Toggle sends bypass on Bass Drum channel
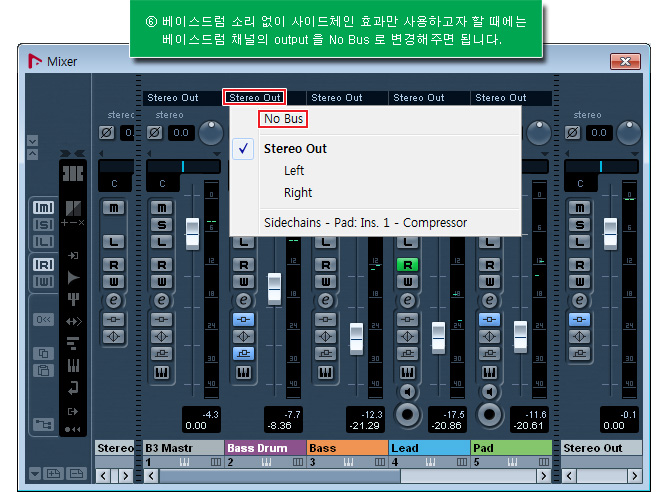The image size is (670, 492). pyautogui.click(x=244, y=354)
